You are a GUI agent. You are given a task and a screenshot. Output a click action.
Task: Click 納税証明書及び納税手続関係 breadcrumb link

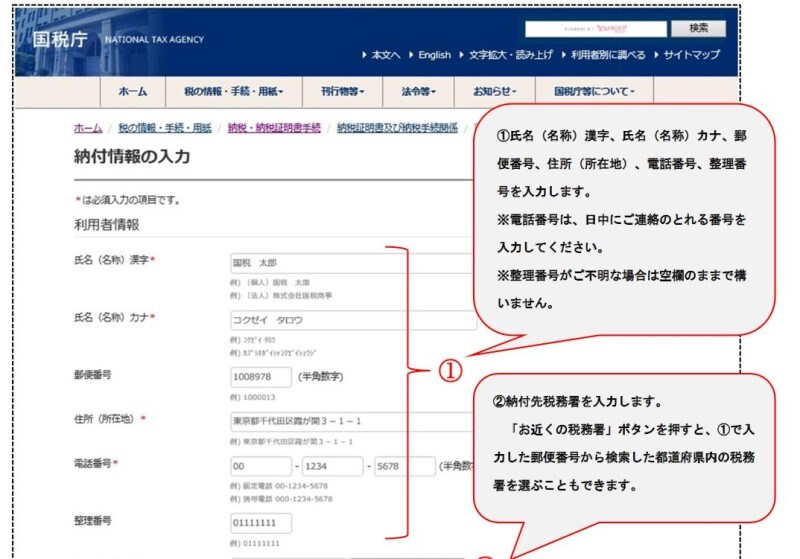pos(397,128)
